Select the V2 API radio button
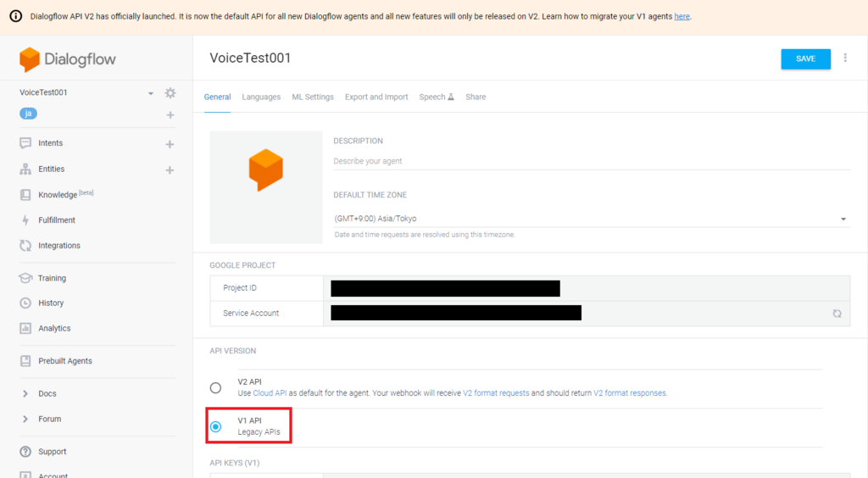The image size is (868, 478). (216, 388)
